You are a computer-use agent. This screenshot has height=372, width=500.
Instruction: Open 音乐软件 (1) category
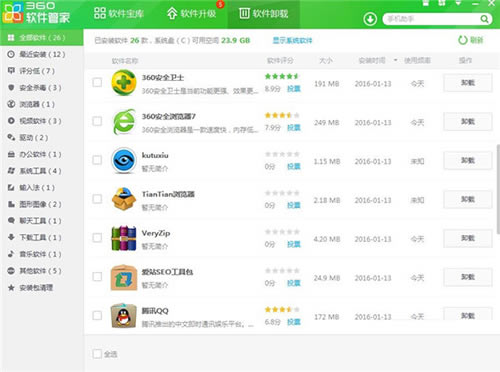(x=42, y=254)
